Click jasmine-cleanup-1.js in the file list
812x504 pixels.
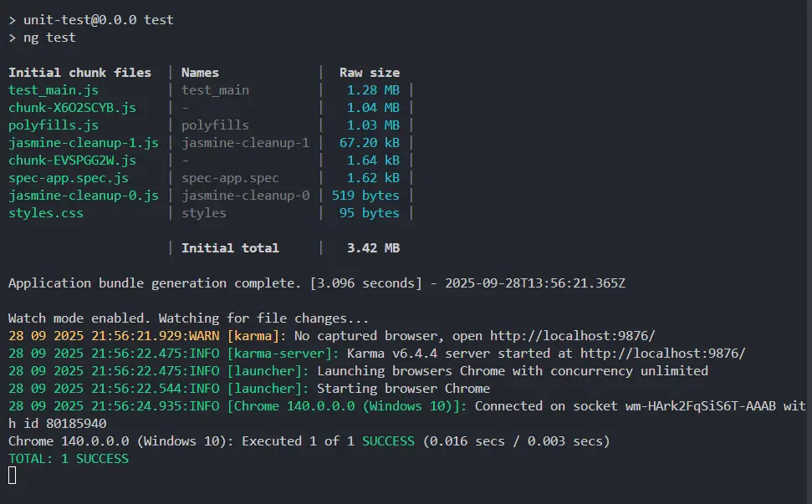pyautogui.click(x=84, y=143)
